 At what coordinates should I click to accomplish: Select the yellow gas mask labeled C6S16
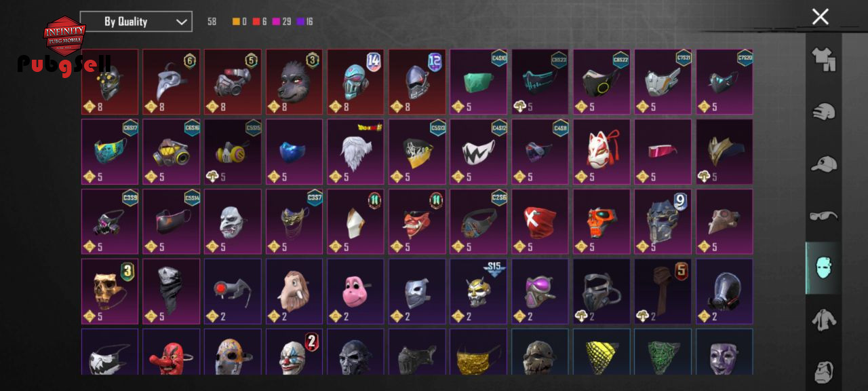tap(171, 151)
